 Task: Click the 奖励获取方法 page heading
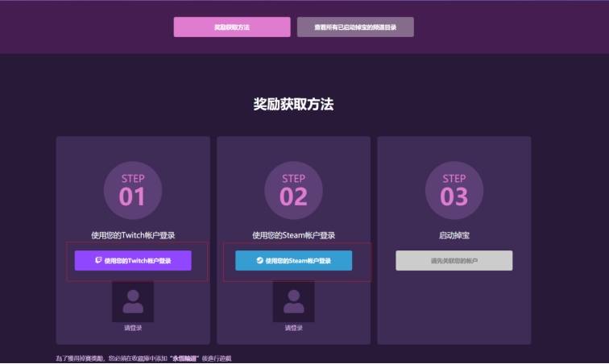point(293,104)
